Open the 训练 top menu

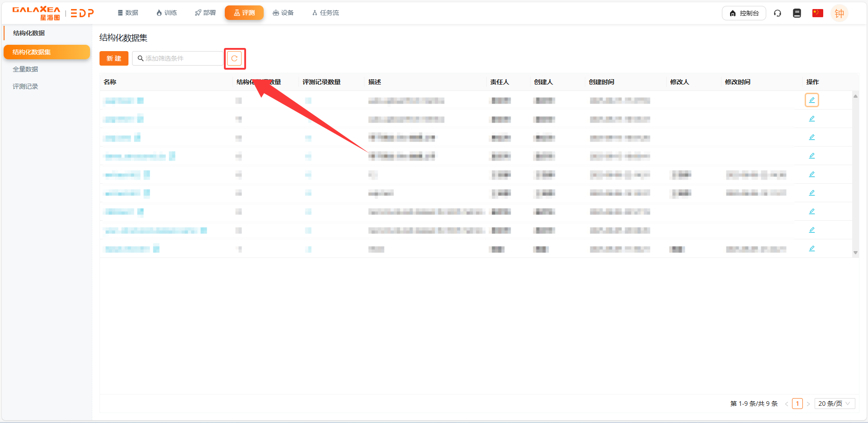coord(166,13)
